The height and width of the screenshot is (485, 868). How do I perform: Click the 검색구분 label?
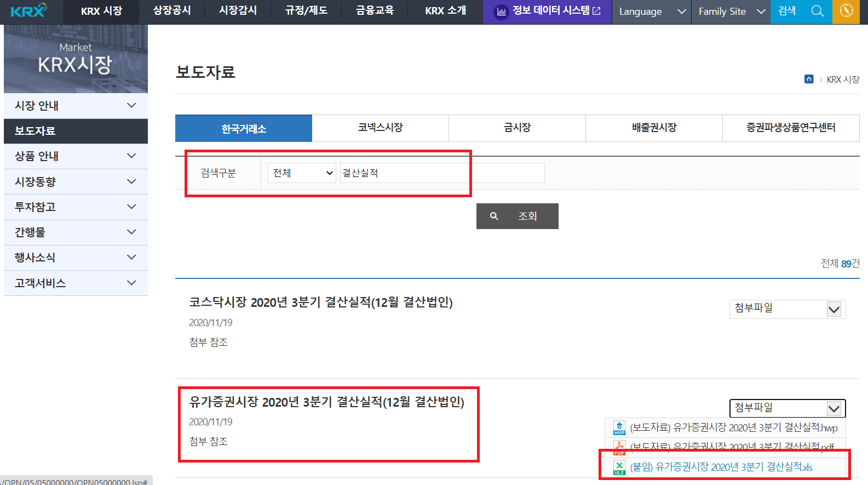click(218, 173)
